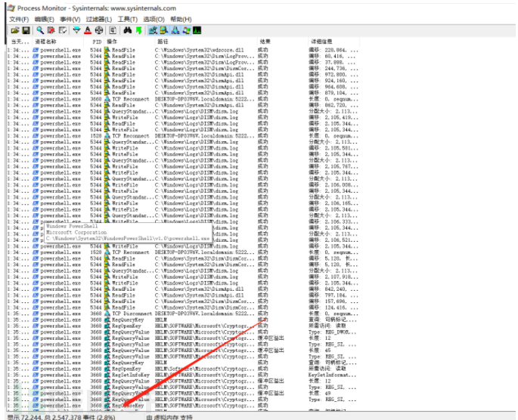Screen dimensions: 518x420
Task: Click the Process Monitor title bar app icon
Action: pos(11,8)
